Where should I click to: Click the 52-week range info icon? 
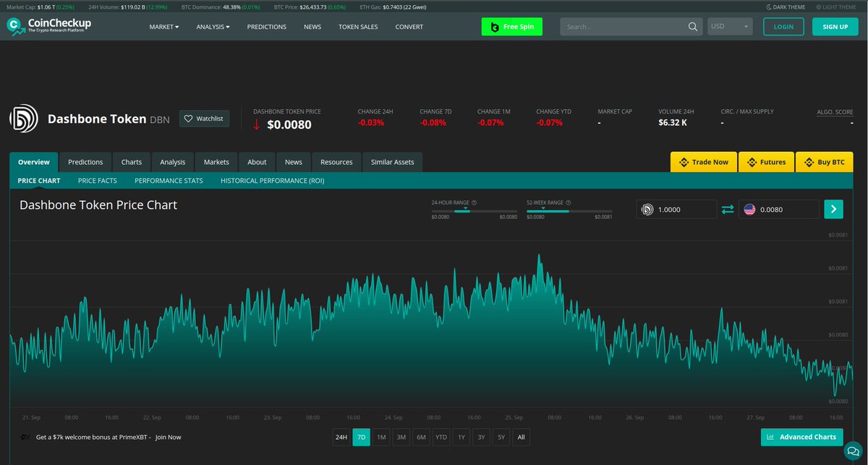[x=569, y=203]
